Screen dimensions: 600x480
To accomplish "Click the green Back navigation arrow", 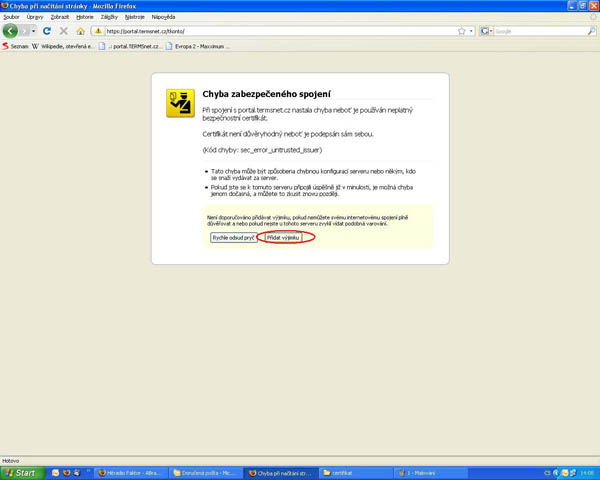I will [x=11, y=31].
